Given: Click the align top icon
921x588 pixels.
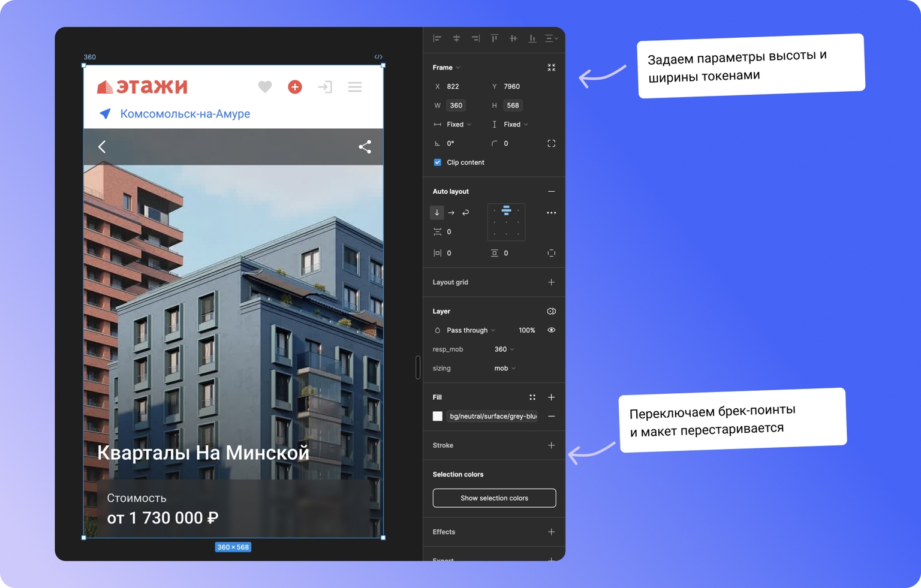Looking at the screenshot, I should (x=494, y=38).
